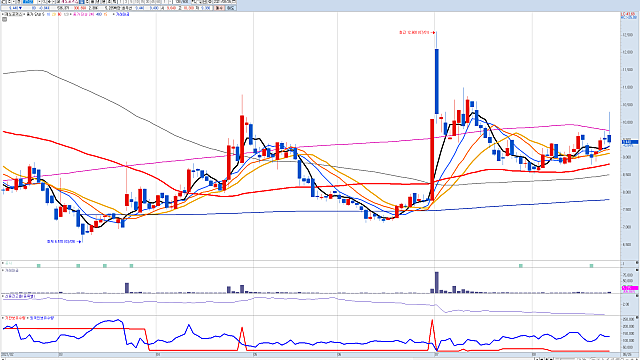Click the blue lowest-price annotation label near the bottom
This screenshot has height=360, width=640.
click(x=64, y=242)
